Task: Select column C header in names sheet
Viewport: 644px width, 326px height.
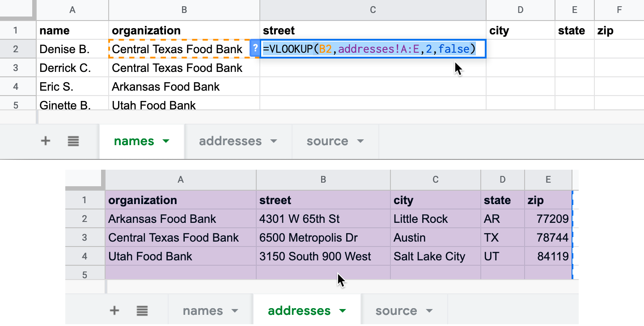Action: 373,10
